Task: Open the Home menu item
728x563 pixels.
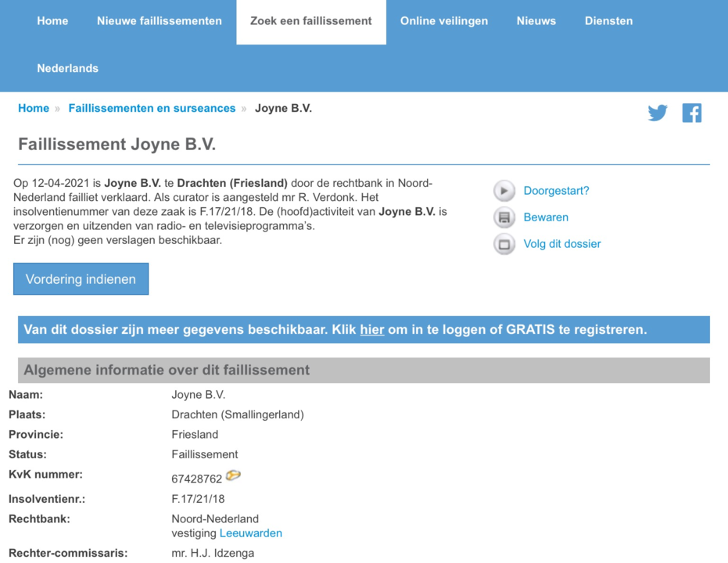Action: (52, 21)
